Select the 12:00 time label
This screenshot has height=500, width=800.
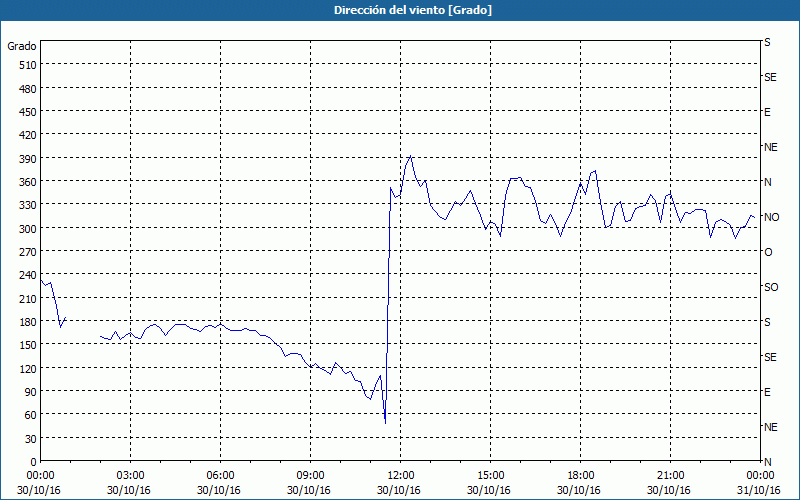pos(401,476)
